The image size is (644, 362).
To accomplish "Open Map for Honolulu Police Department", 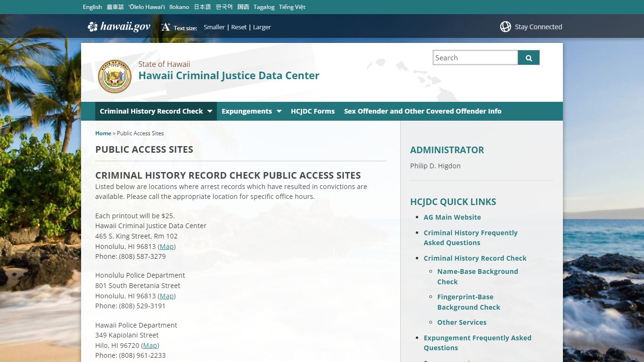I will click(x=166, y=296).
